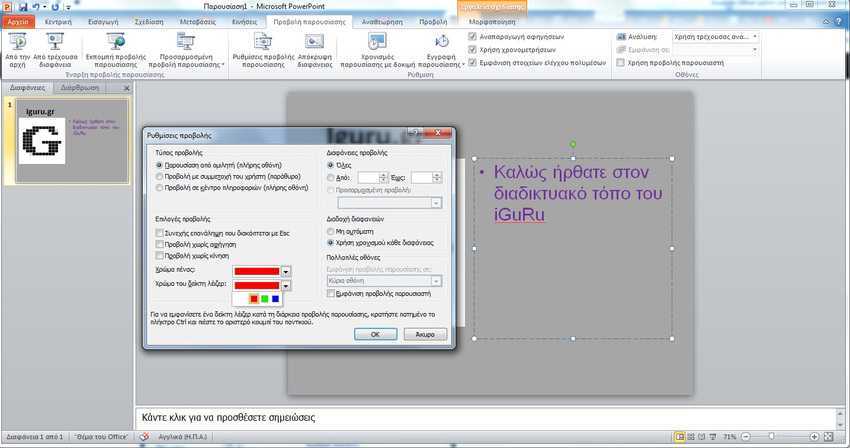Open Εμφάνιση σε ribbon dropdown

click(755, 50)
